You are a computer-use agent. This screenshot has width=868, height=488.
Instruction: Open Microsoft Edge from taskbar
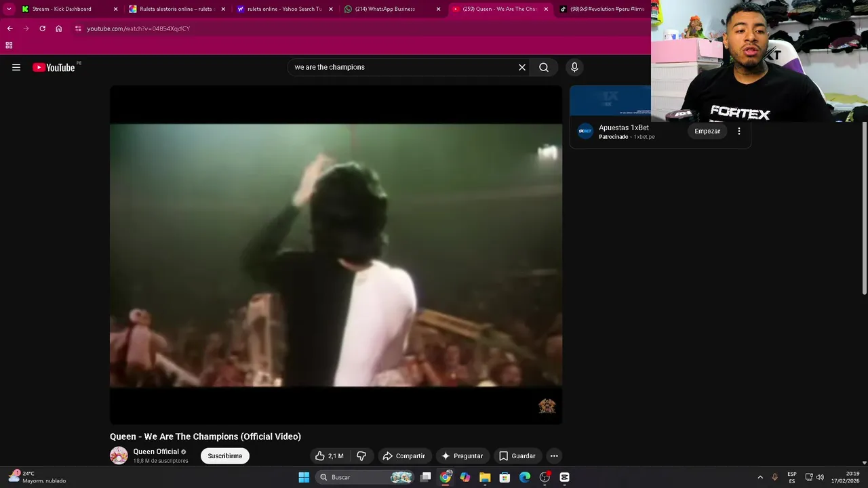point(525,477)
